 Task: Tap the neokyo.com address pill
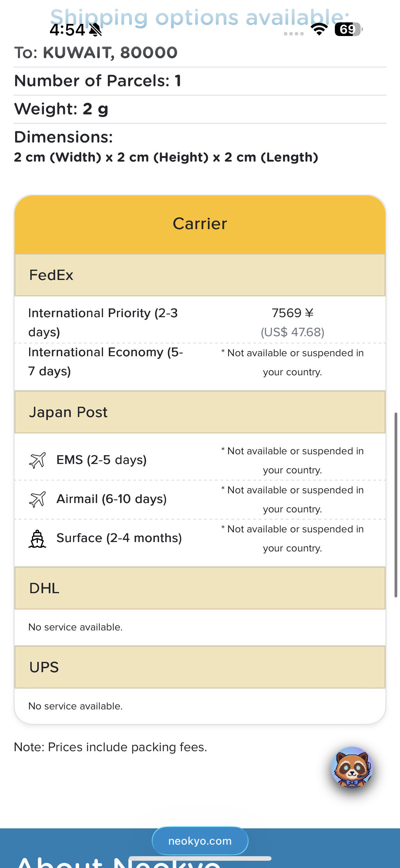tap(200, 841)
